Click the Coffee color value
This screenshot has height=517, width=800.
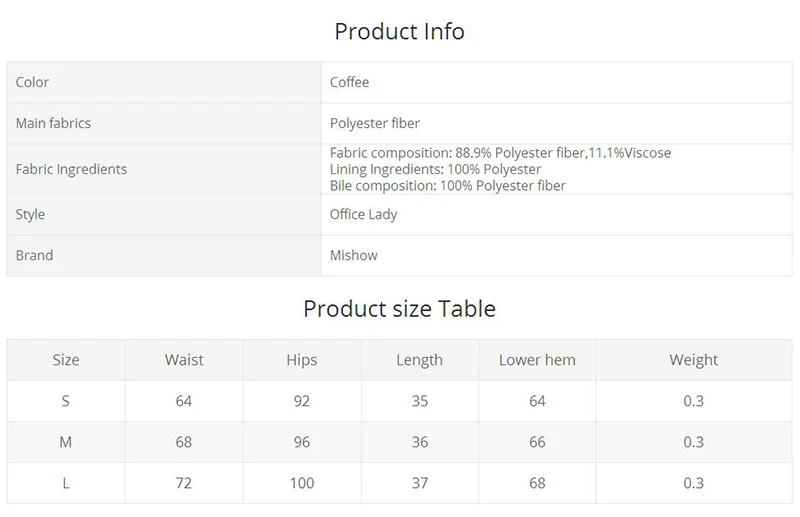(x=349, y=82)
